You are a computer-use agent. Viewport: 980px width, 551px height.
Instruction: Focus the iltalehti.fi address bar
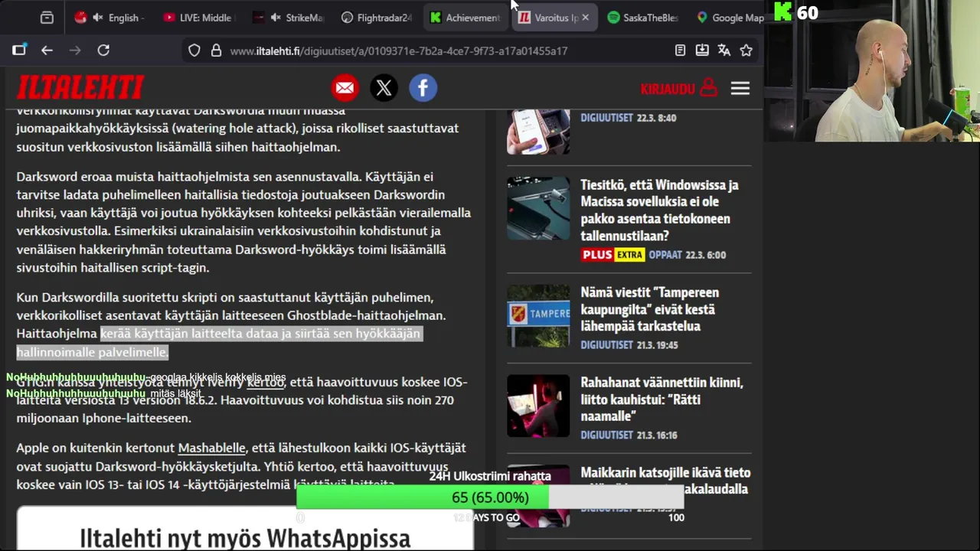tap(398, 51)
